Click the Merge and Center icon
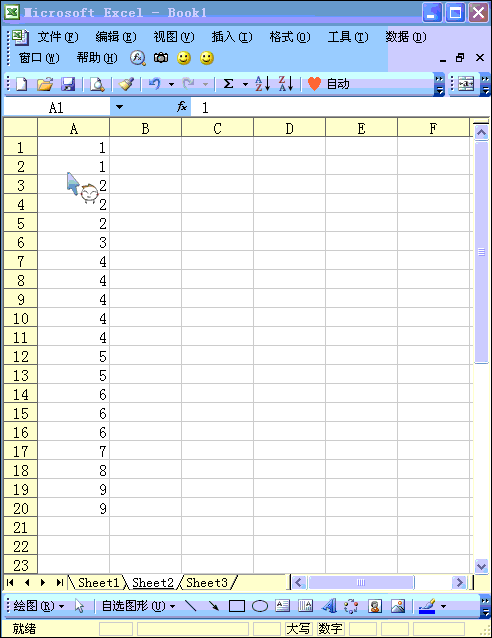Viewport: 492px width, 638px height. pos(466,84)
